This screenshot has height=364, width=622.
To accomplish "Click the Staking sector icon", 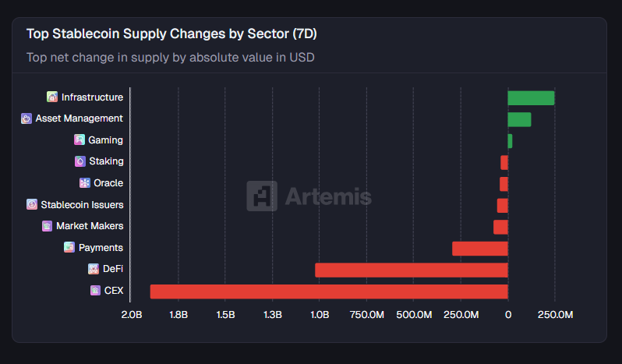I will coord(80,161).
